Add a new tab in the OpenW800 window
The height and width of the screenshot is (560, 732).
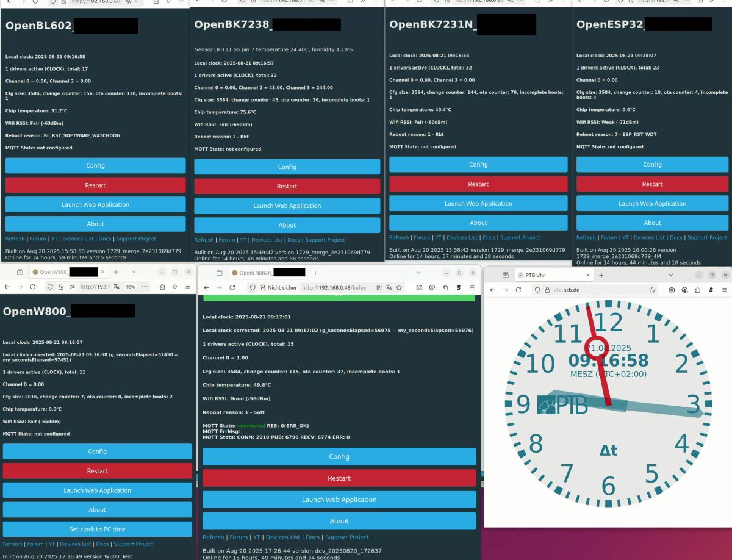[x=116, y=271]
